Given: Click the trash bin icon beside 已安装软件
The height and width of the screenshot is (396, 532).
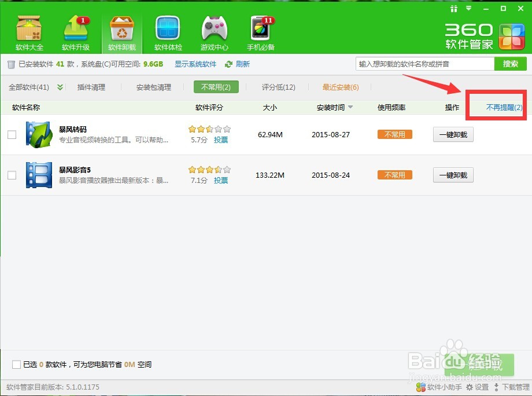Looking at the screenshot, I should 11,64.
